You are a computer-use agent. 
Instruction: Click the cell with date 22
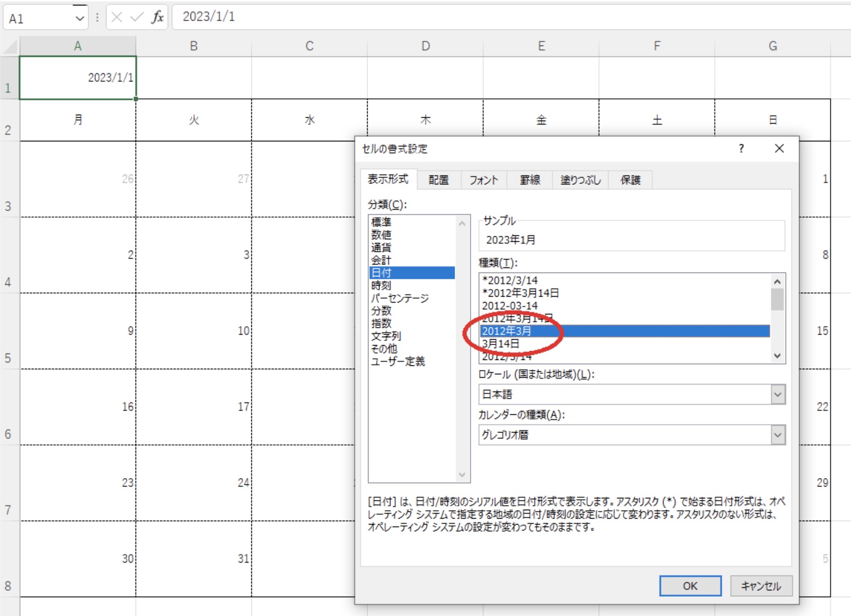pyautogui.click(x=815, y=407)
